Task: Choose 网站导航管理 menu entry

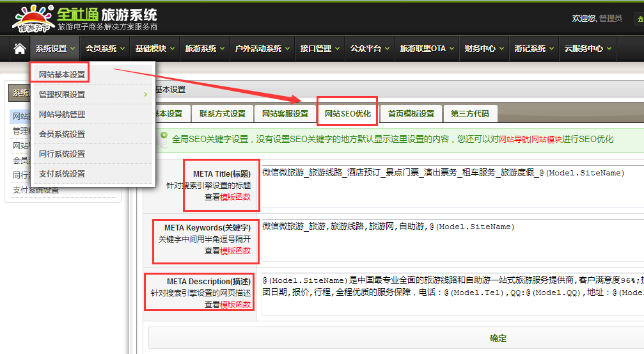Action: (x=62, y=115)
